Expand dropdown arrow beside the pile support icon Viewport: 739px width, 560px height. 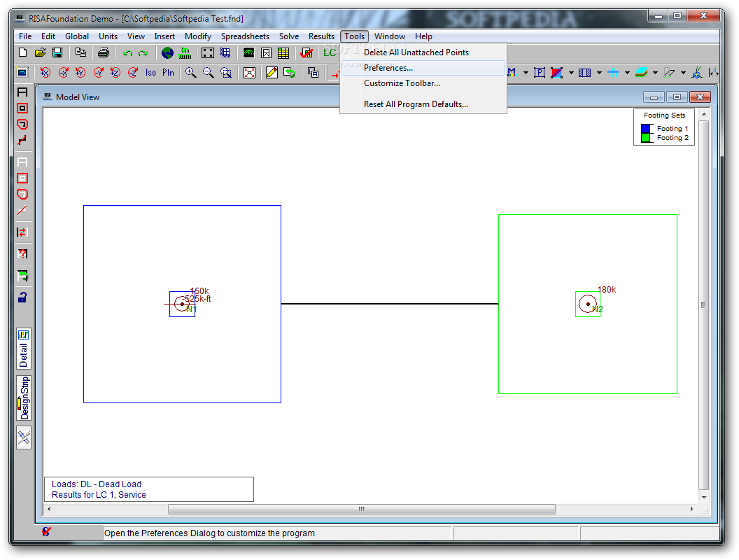pos(627,73)
